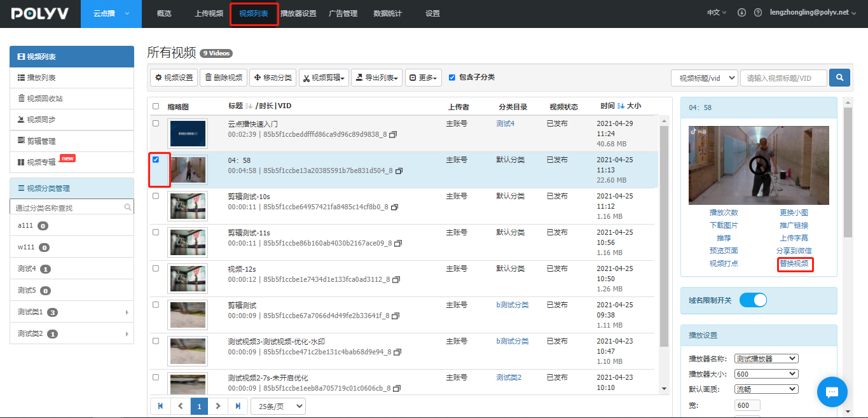Go to last page of list
868x418 pixels.
pos(238,406)
